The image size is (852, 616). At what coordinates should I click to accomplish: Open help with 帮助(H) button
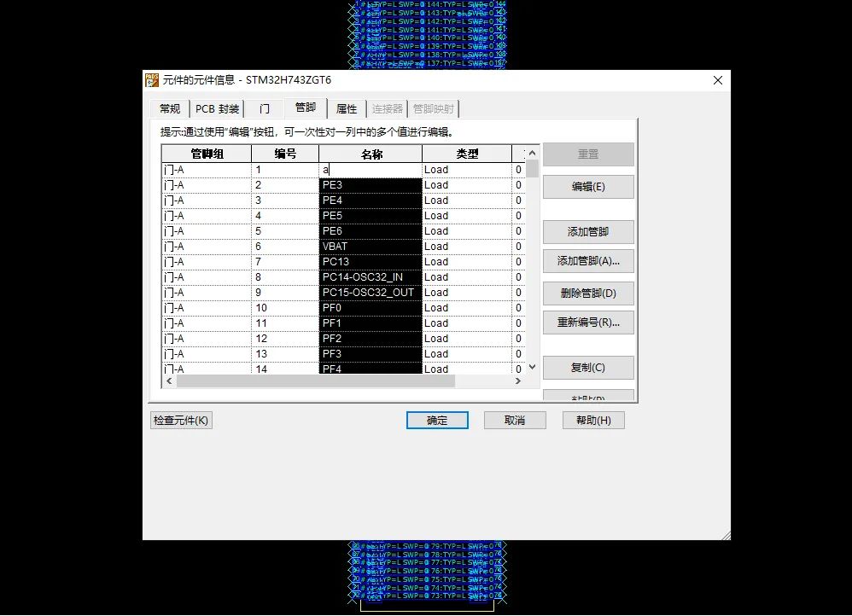(593, 421)
